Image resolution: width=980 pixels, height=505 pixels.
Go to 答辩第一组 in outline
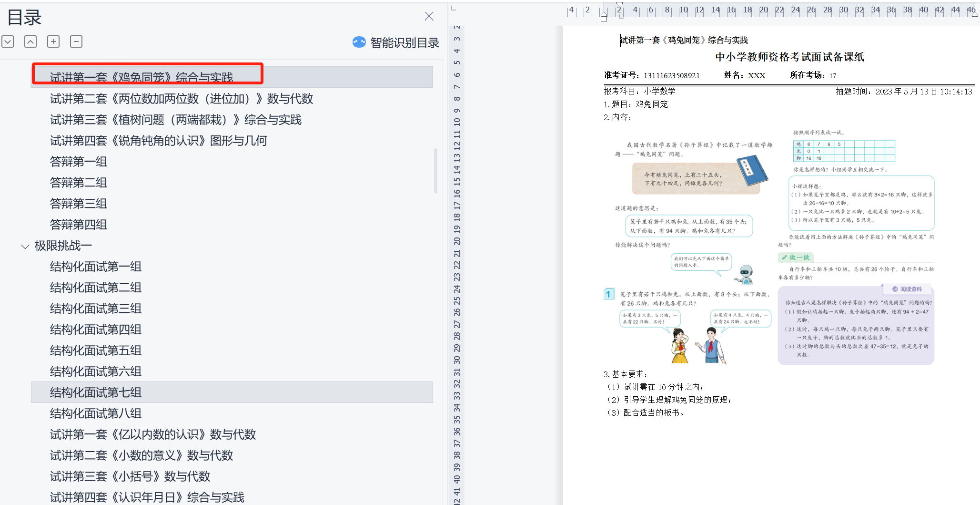click(x=79, y=162)
